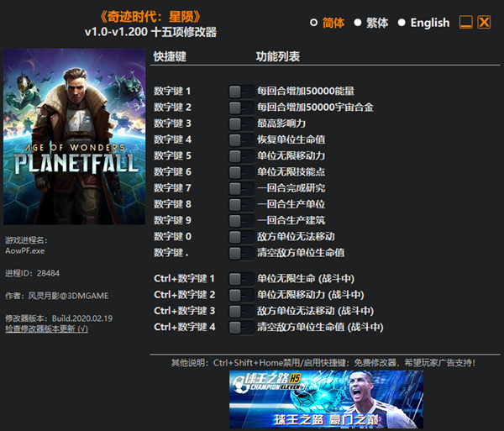Enable 单位无限移动力 toggle

(241, 155)
